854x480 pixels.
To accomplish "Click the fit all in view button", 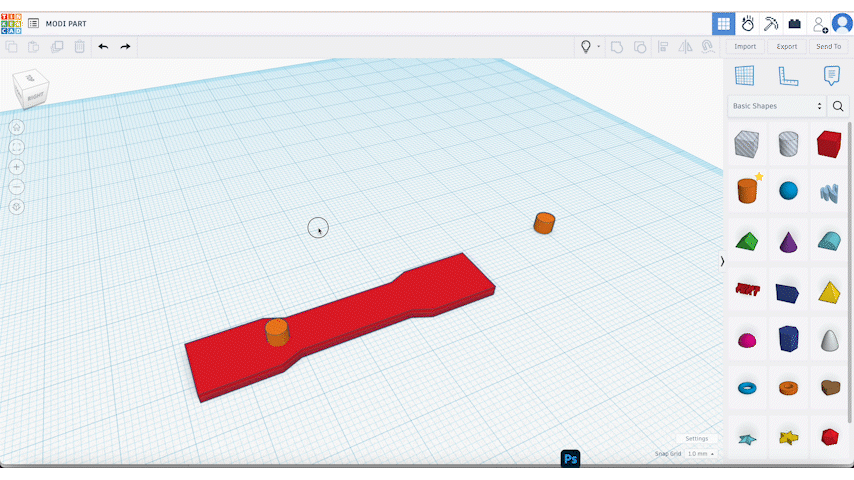I will 17,147.
